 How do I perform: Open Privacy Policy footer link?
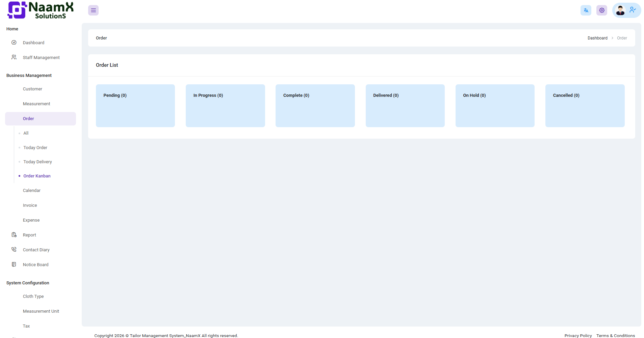click(578, 336)
